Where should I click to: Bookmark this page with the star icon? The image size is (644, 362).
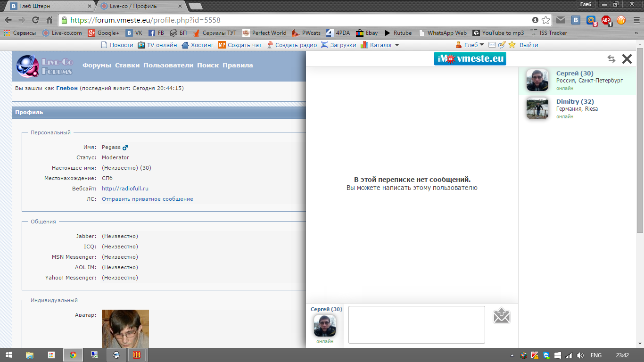pyautogui.click(x=545, y=20)
